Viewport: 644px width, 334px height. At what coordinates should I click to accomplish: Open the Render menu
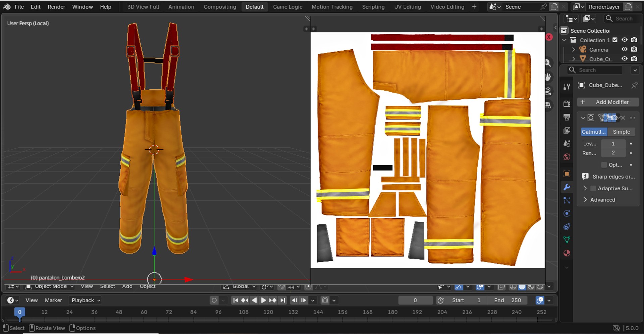tap(56, 7)
